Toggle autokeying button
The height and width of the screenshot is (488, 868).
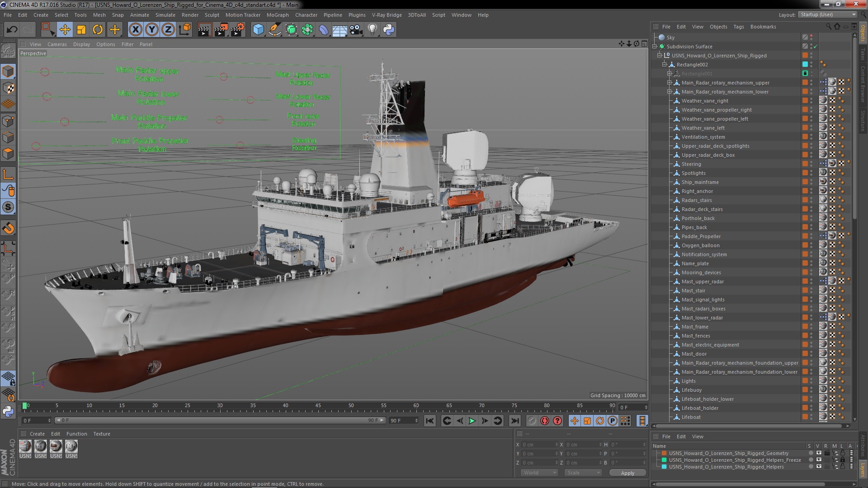pyautogui.click(x=545, y=421)
